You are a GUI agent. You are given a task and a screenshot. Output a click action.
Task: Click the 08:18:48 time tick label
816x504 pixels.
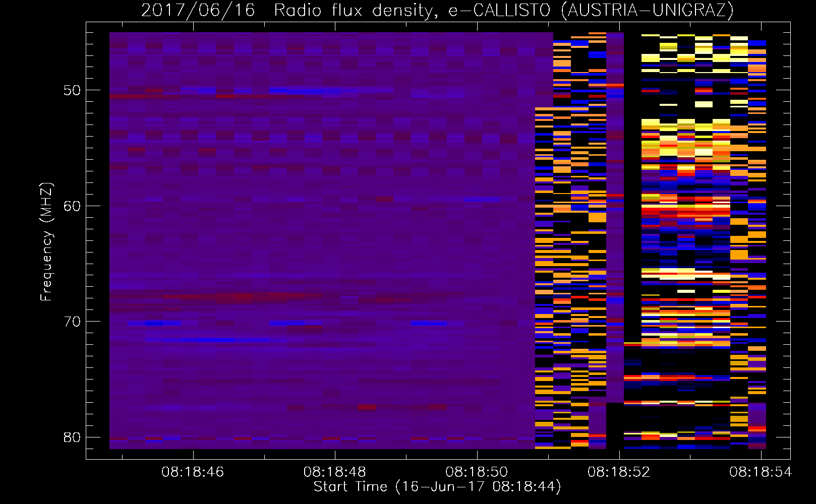pyautogui.click(x=335, y=472)
